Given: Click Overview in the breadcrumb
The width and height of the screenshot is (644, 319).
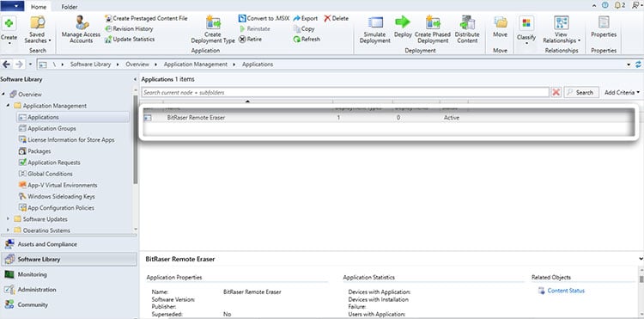Looking at the screenshot, I should (x=137, y=64).
